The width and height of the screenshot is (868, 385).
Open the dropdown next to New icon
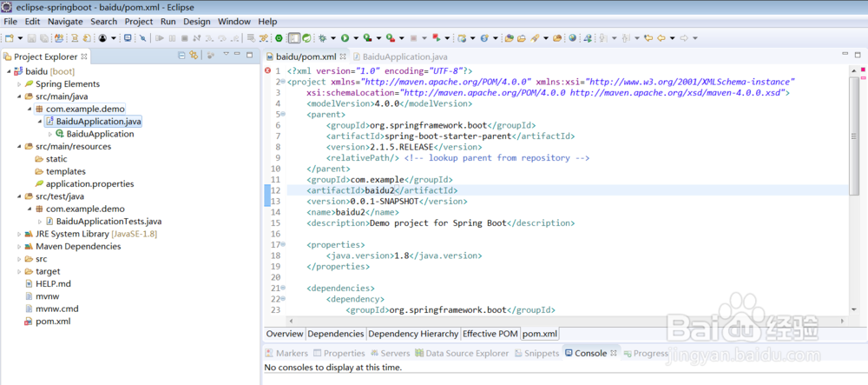(21, 37)
